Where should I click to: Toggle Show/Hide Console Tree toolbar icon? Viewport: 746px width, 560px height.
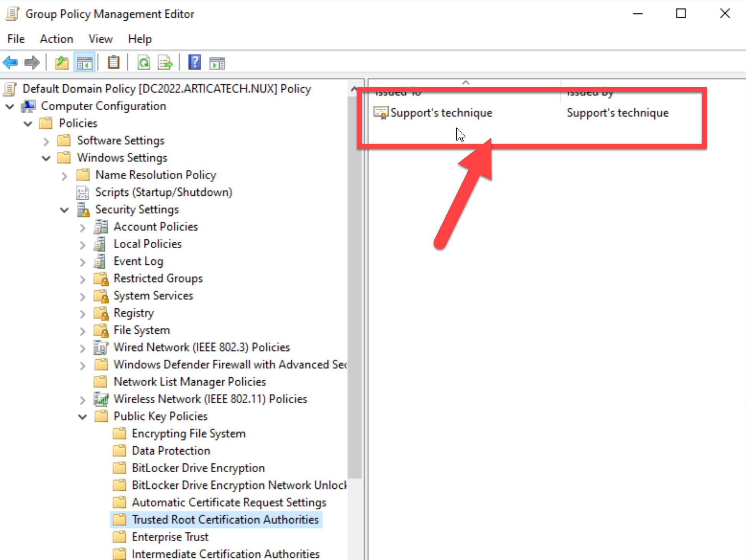[84, 62]
